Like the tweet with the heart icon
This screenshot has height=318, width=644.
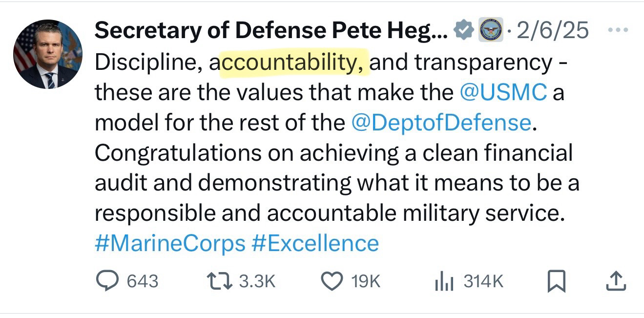click(332, 281)
